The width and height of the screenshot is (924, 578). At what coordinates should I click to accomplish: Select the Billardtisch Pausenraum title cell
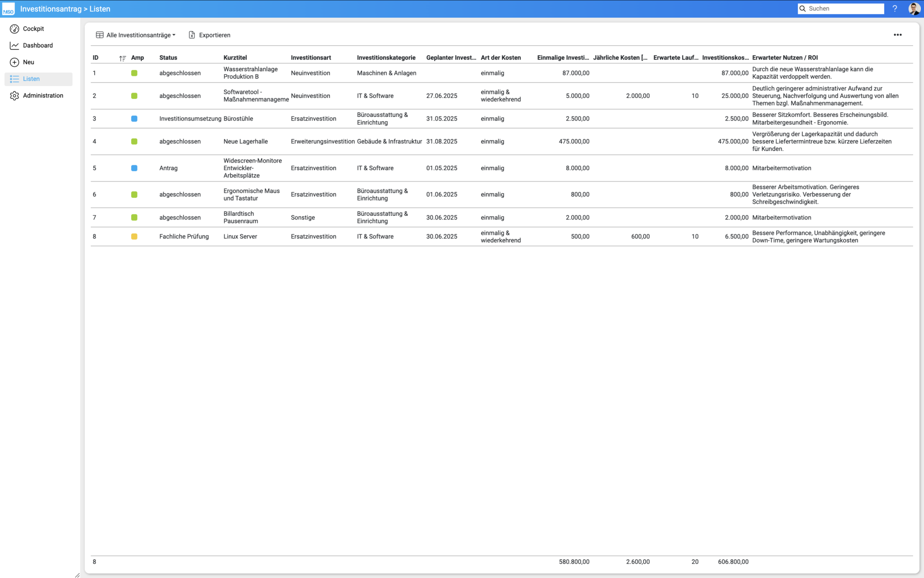point(240,218)
